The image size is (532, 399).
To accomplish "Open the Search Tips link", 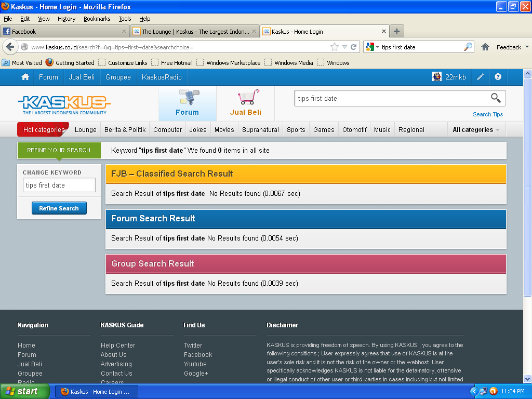I will [487, 114].
